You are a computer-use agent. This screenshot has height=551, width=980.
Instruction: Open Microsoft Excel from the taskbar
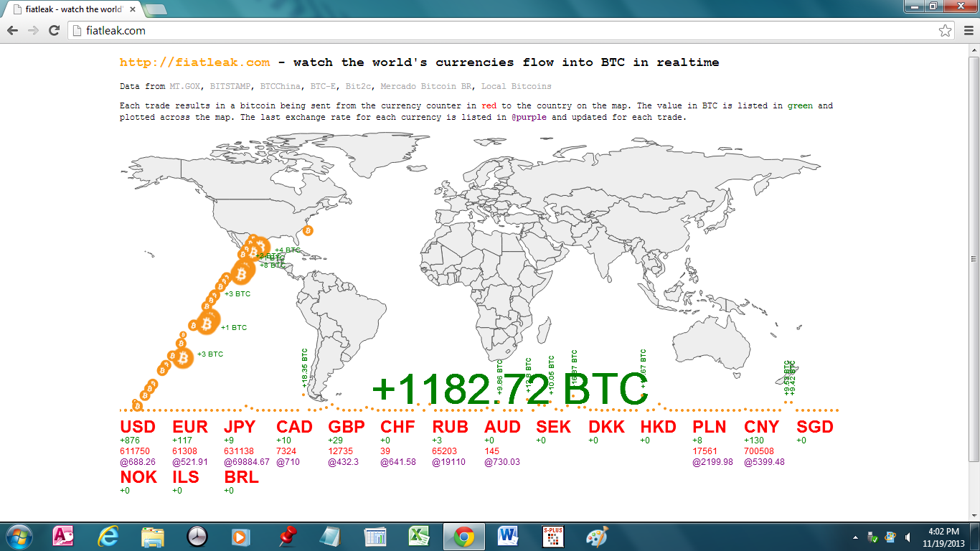click(418, 537)
